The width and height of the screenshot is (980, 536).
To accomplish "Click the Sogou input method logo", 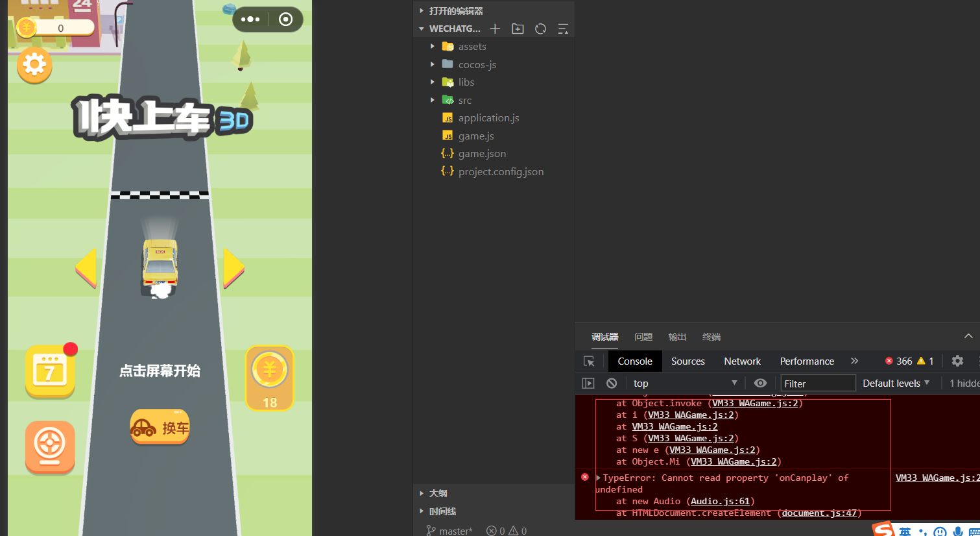I will pos(883,530).
